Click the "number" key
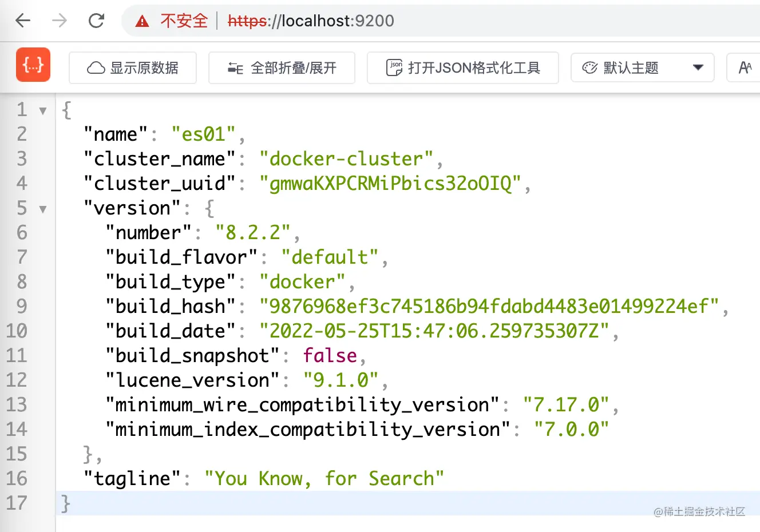This screenshot has width=760, height=532. click(149, 233)
